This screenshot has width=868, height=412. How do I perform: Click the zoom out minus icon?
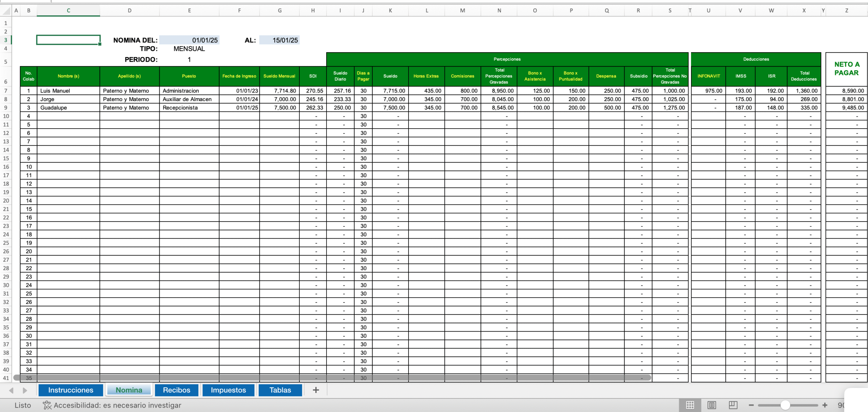click(x=751, y=405)
